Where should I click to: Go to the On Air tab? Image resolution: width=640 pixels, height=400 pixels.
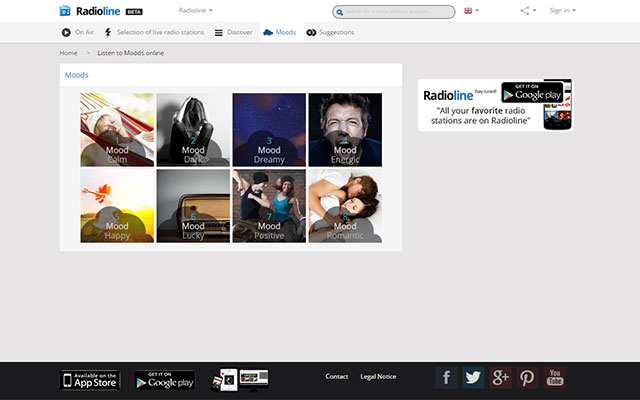coord(78,32)
